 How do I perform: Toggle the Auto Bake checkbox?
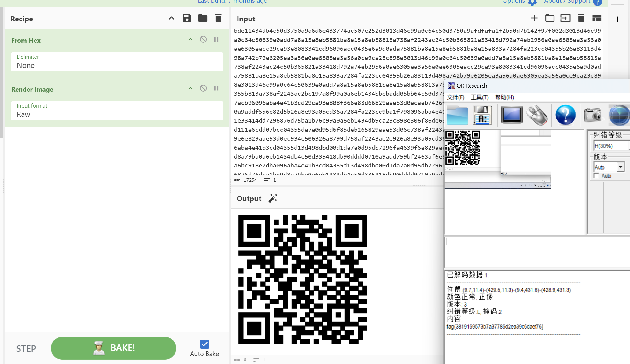click(x=204, y=344)
